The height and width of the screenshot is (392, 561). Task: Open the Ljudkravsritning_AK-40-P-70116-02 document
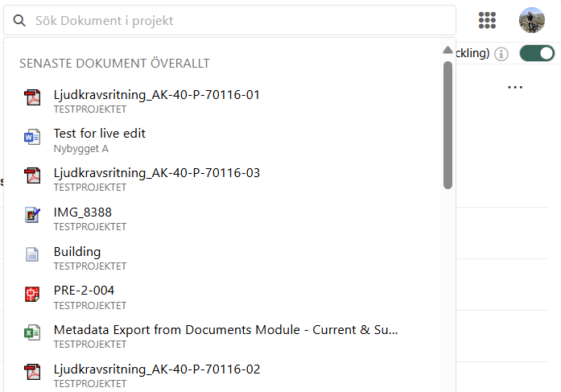tap(229, 376)
